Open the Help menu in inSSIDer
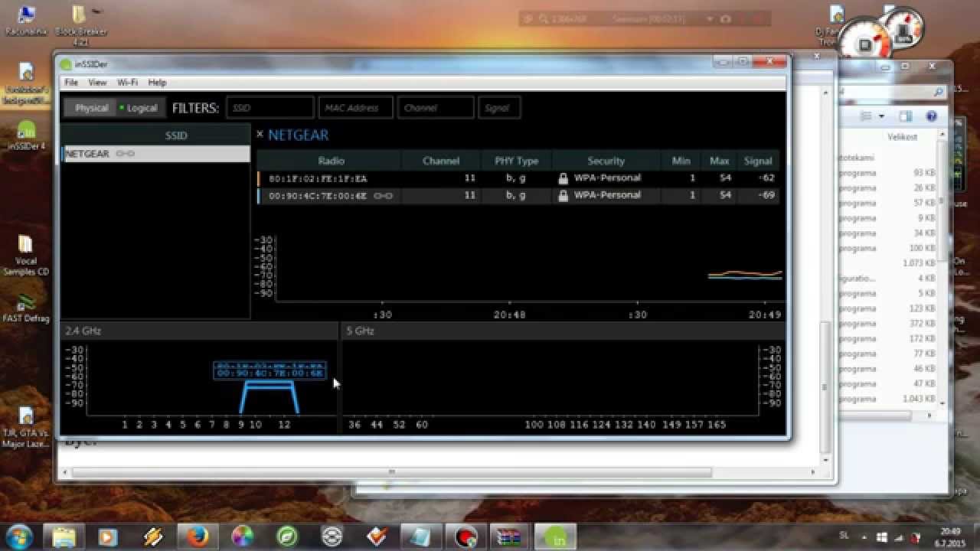980x551 pixels. tap(157, 82)
